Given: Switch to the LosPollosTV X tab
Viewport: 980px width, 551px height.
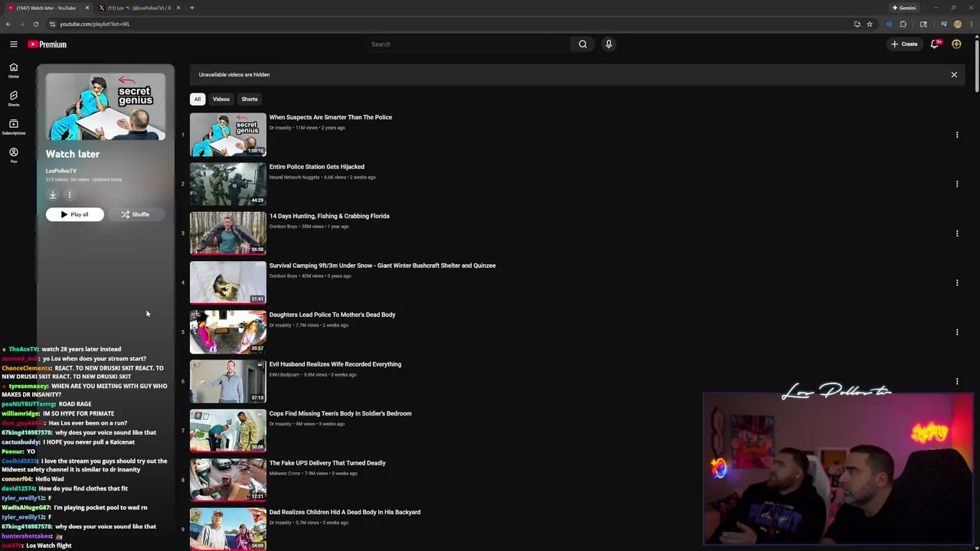Looking at the screenshot, I should click(139, 8).
